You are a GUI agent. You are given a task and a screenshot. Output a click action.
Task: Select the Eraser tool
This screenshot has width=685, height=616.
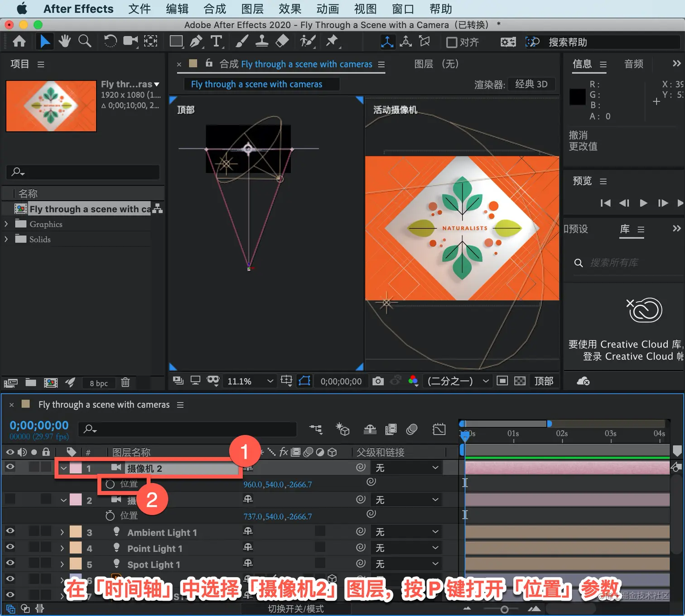tap(282, 42)
